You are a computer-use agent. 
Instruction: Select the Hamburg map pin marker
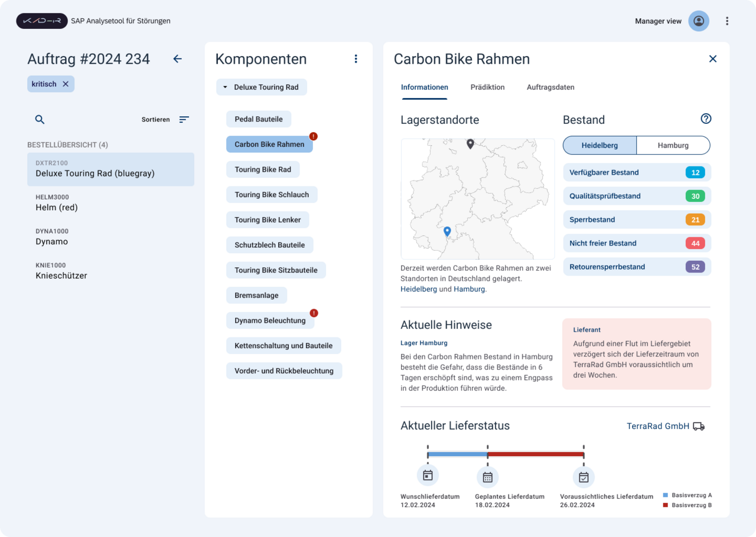pyautogui.click(x=470, y=144)
